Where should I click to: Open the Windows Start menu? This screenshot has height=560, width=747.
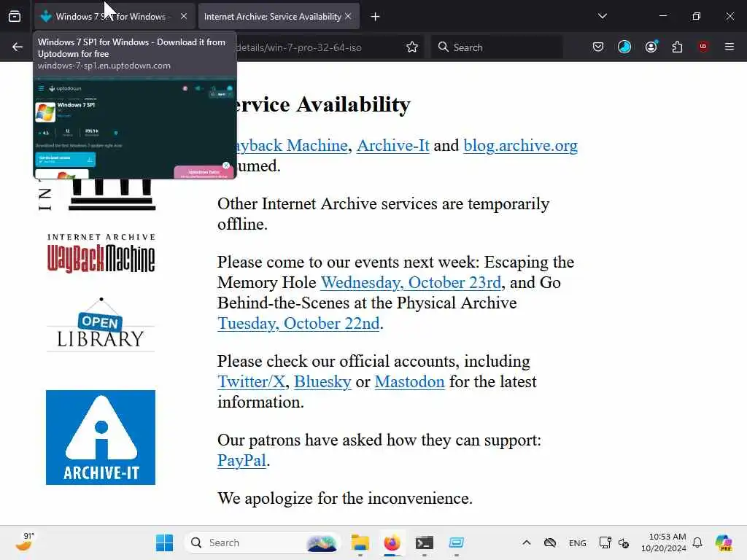[164, 542]
